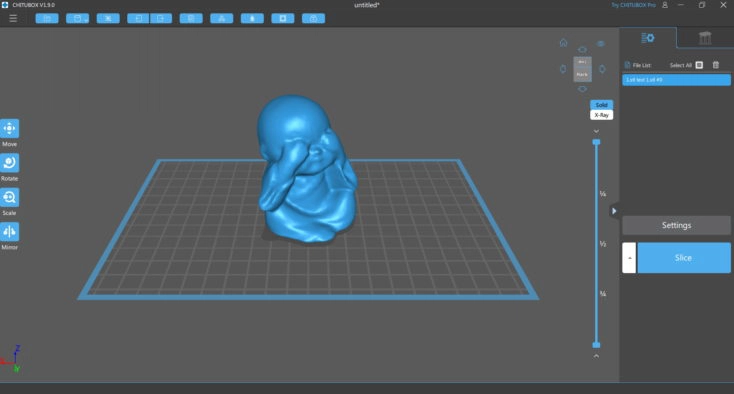The width and height of the screenshot is (734, 394).
Task: Click Try CHITUBOX Pro link
Action: point(633,5)
